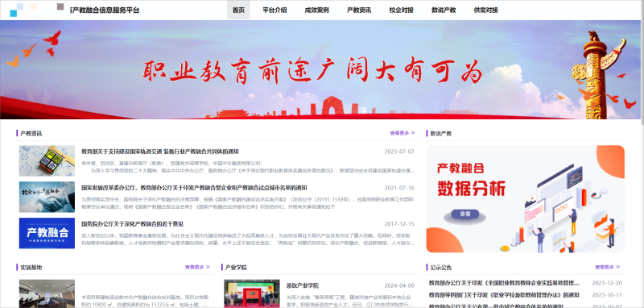Click the 产教资讯 section heading
This screenshot has width=644, height=308.
tap(31, 133)
